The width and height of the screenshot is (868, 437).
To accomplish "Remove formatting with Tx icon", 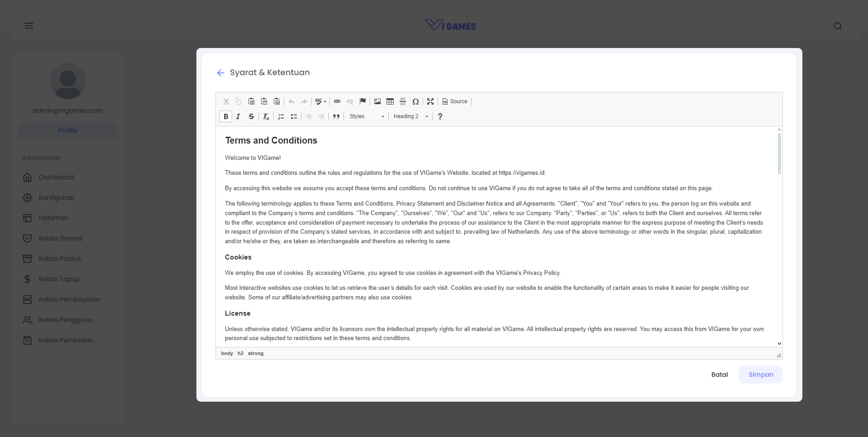I will [x=266, y=116].
